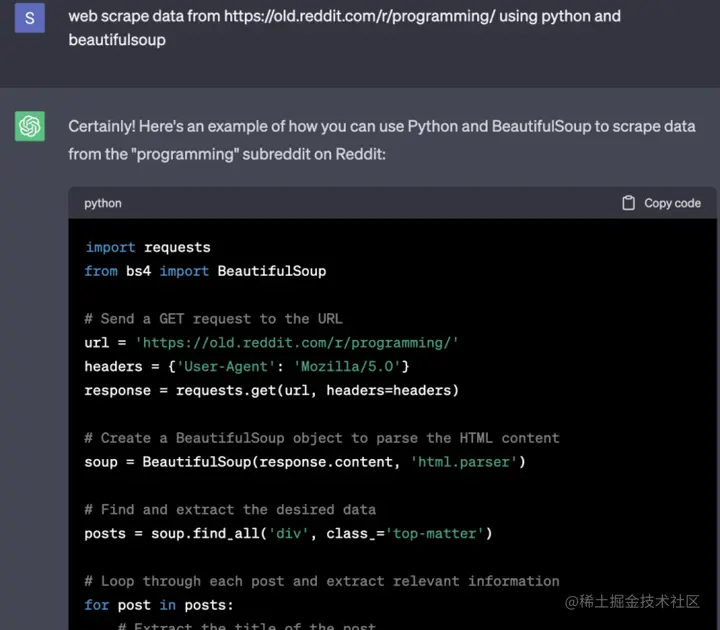
Task: Click the line 'for post in posts:'
Action: pyautogui.click(x=159, y=605)
